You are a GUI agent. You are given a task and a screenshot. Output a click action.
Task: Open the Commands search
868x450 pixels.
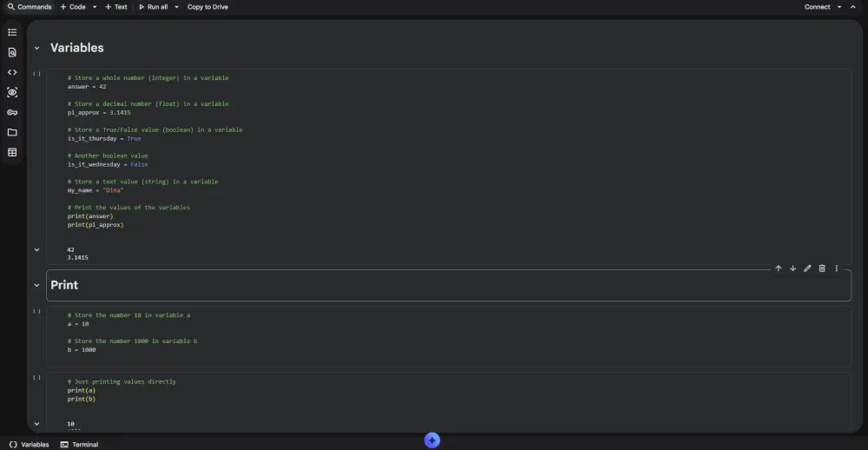pos(30,7)
